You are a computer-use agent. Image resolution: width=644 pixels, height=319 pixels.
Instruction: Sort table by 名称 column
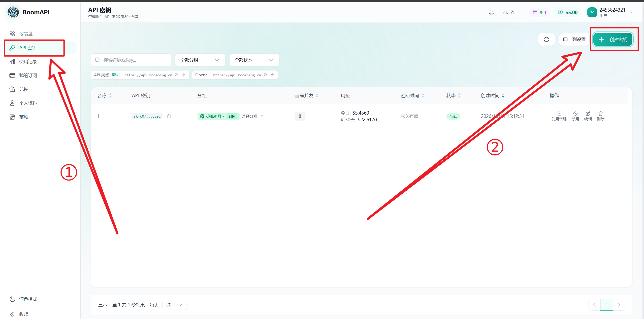coord(104,96)
